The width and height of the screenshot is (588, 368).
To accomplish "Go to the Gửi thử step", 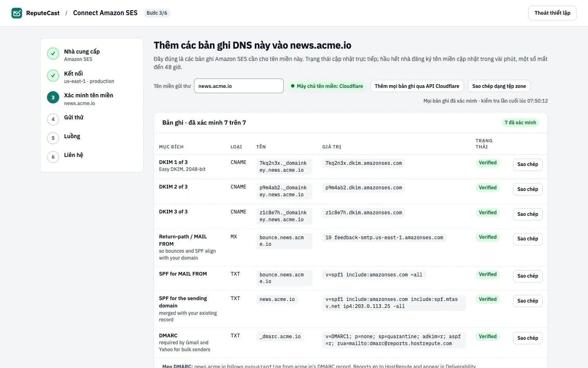I will pyautogui.click(x=92, y=119).
